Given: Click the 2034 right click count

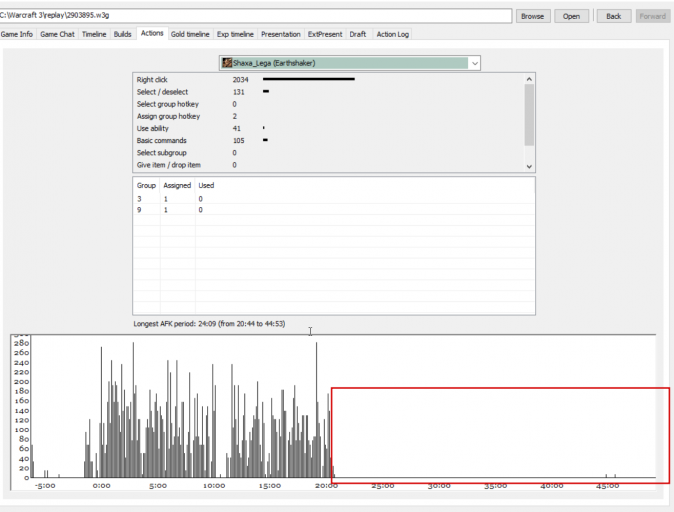Looking at the screenshot, I should 240,80.
